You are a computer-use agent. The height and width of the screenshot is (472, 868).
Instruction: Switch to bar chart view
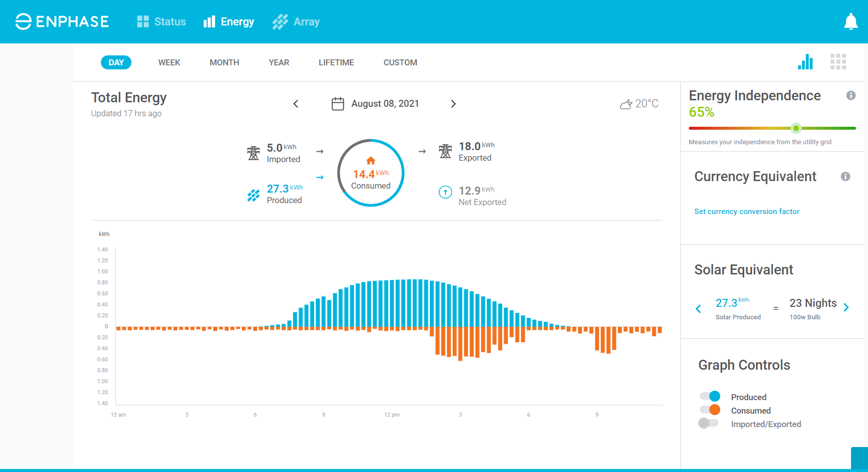pyautogui.click(x=805, y=62)
